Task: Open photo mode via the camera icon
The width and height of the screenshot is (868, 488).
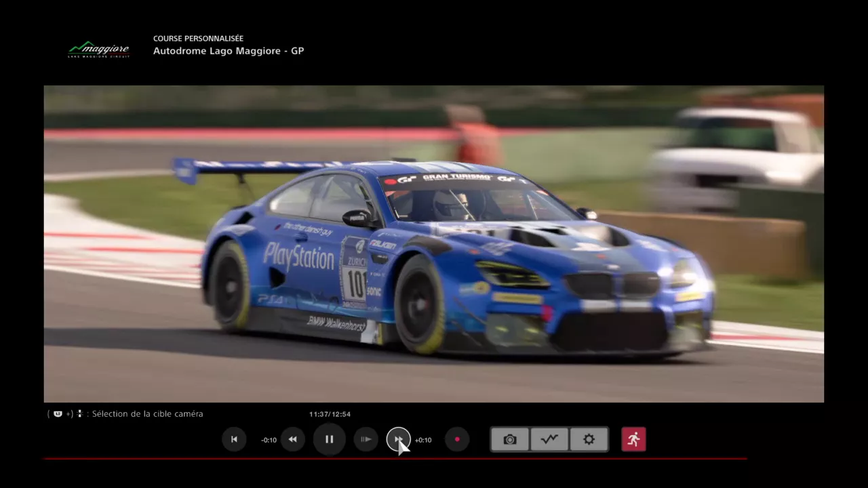Action: (510, 439)
